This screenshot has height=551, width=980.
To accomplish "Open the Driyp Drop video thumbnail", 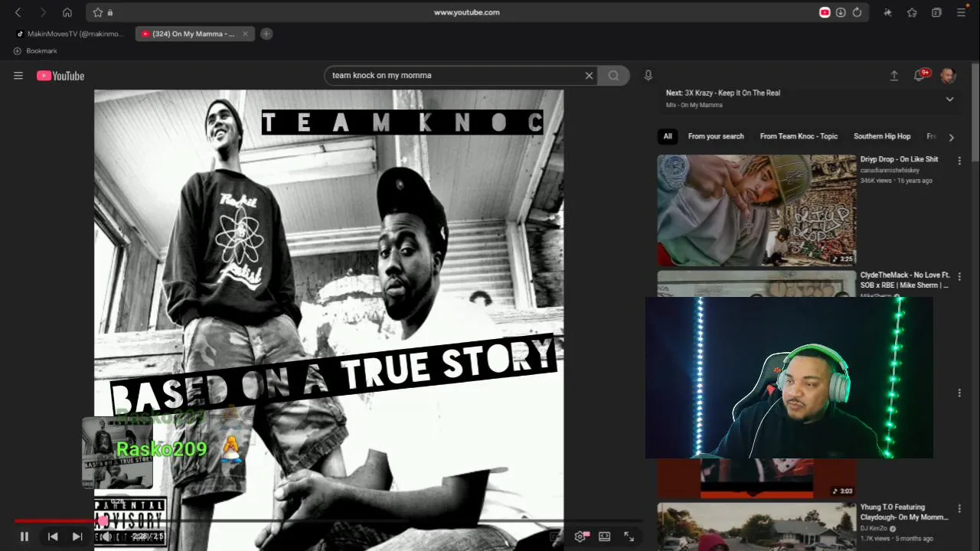I will 756,210.
